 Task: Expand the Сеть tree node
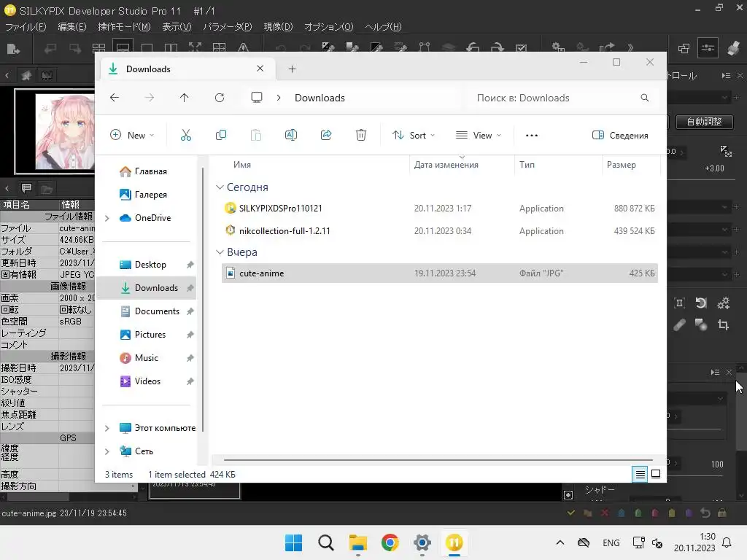pos(107,451)
